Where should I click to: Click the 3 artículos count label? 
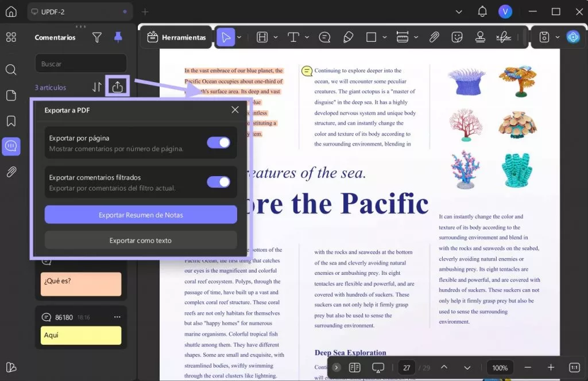pyautogui.click(x=51, y=87)
